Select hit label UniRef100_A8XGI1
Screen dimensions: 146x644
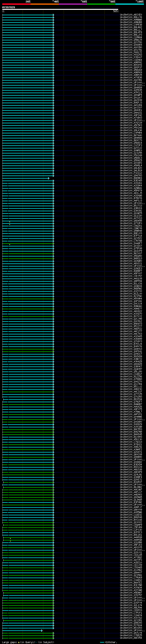point(131,263)
